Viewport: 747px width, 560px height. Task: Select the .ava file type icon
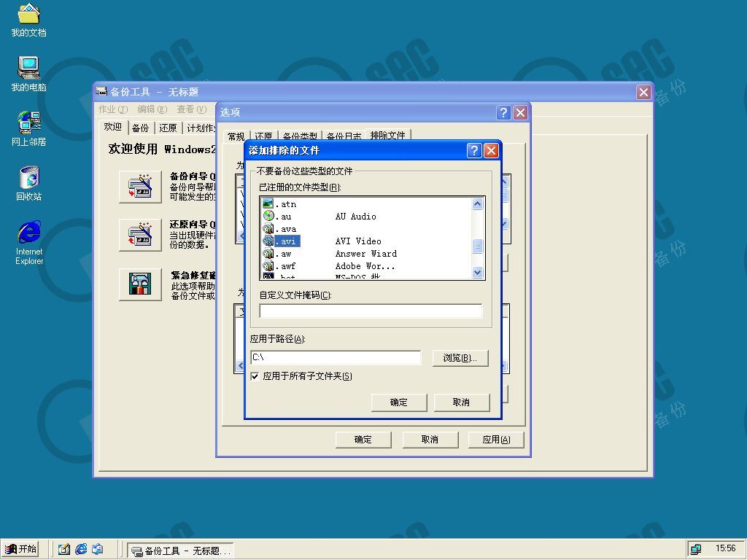pyautogui.click(x=268, y=228)
